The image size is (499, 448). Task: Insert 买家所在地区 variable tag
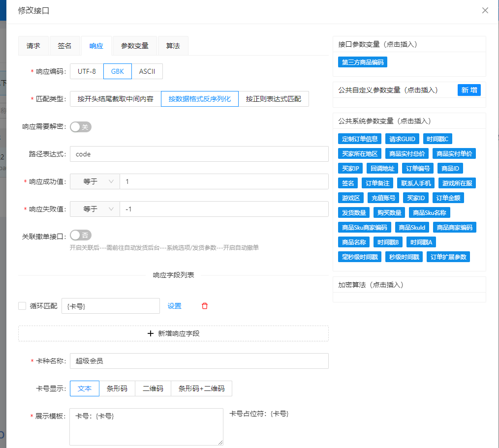click(x=360, y=153)
